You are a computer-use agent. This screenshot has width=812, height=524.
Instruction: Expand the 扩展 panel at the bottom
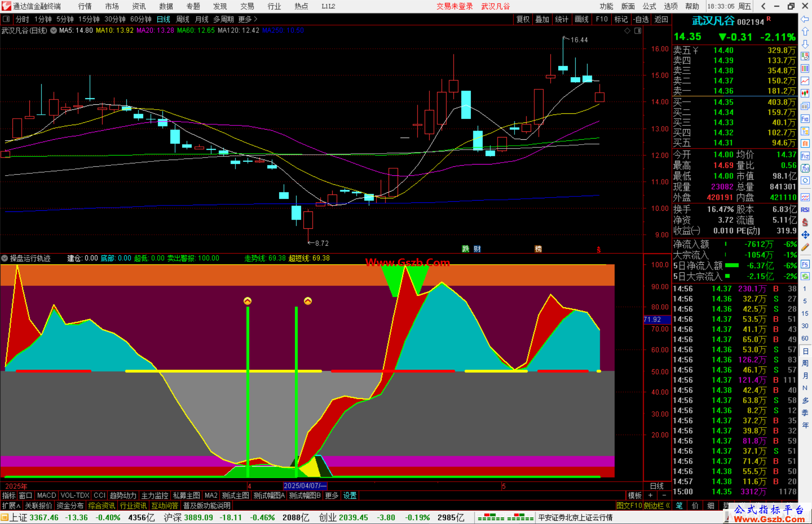[x=11, y=506]
